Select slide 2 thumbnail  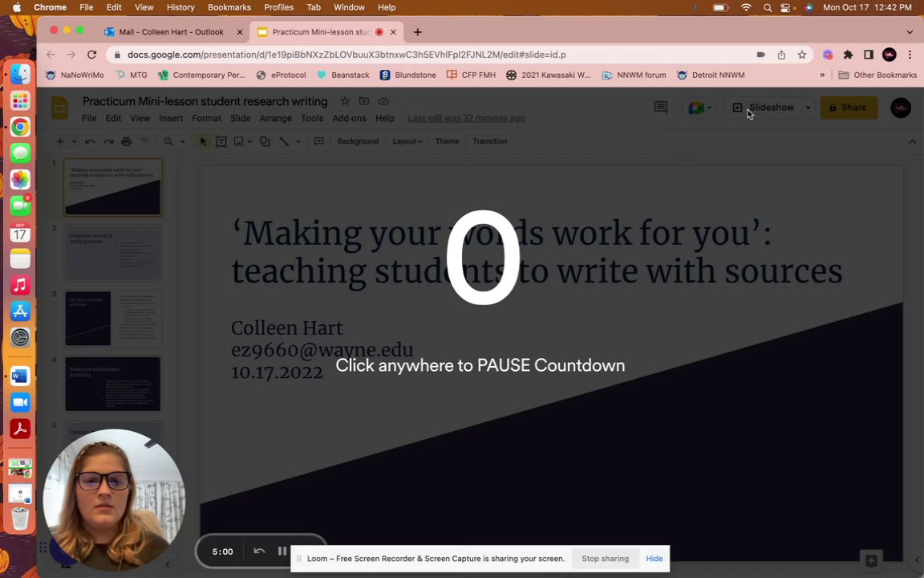coord(112,252)
